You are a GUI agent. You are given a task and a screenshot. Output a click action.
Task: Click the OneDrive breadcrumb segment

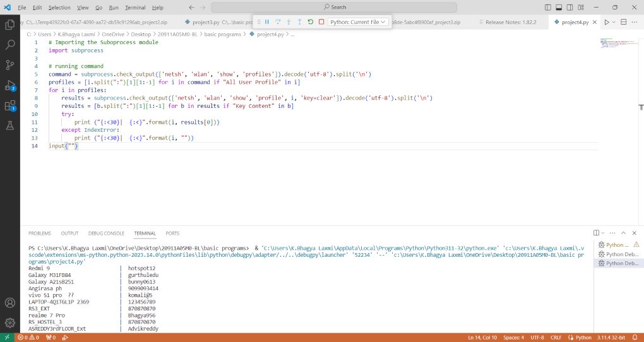pos(113,35)
